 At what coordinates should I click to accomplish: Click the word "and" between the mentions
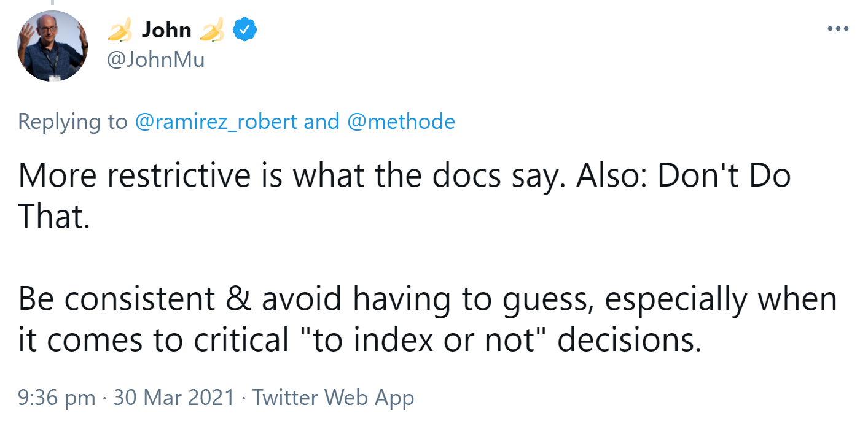click(321, 121)
